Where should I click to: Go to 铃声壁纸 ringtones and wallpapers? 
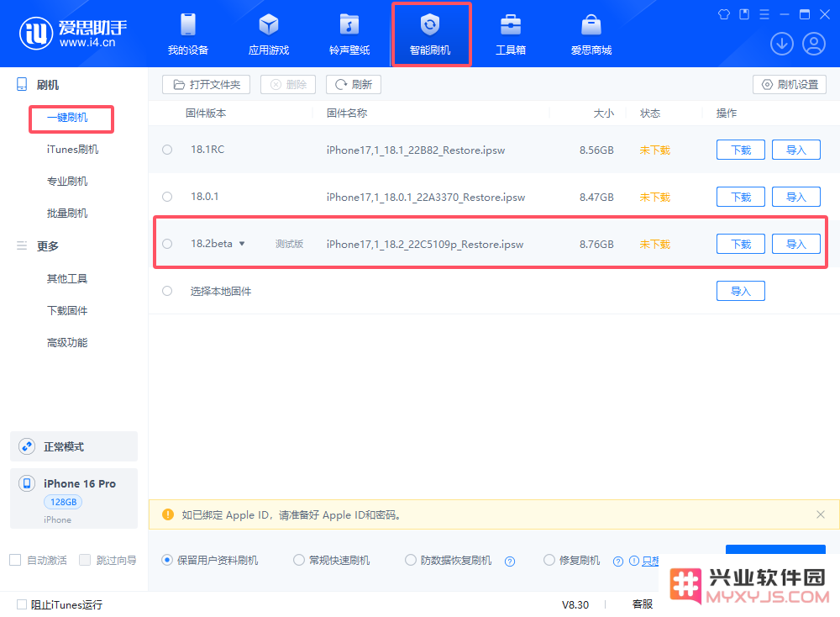[x=349, y=34]
